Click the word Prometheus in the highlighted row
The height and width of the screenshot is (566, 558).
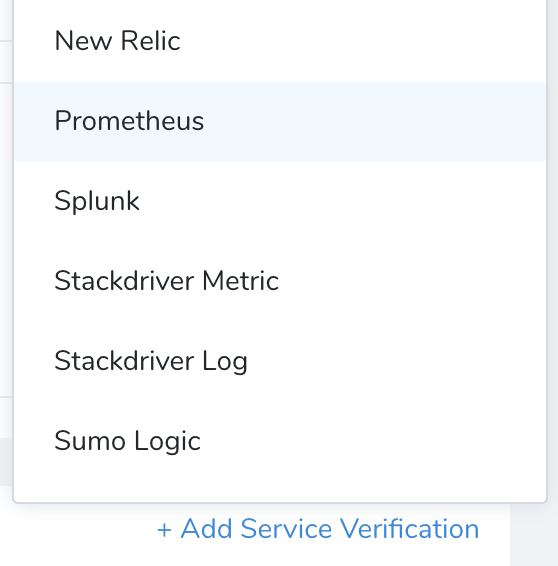129,121
